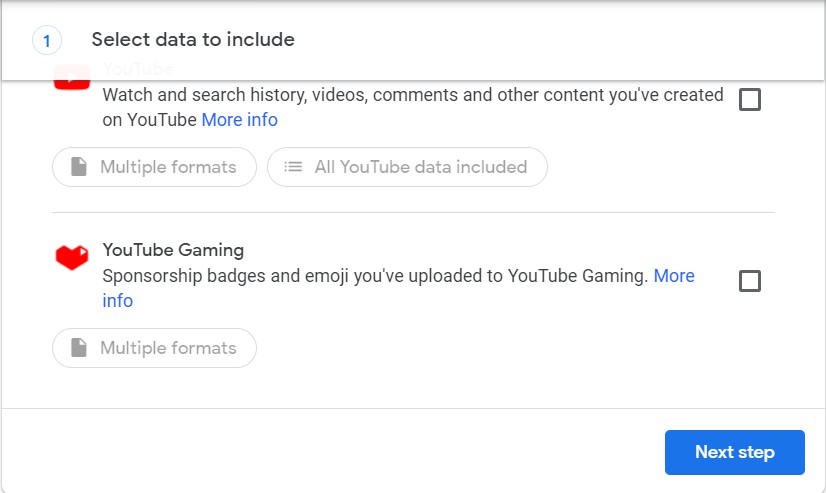
Task: Tick the YouTube Gaming checkbox
Action: point(750,281)
